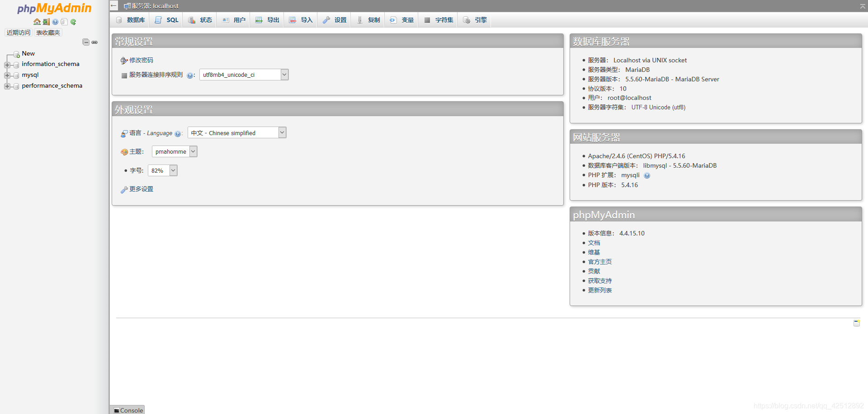This screenshot has height=414, width=868.
Task: Click the language icon beside 语言
Action: [x=124, y=133]
